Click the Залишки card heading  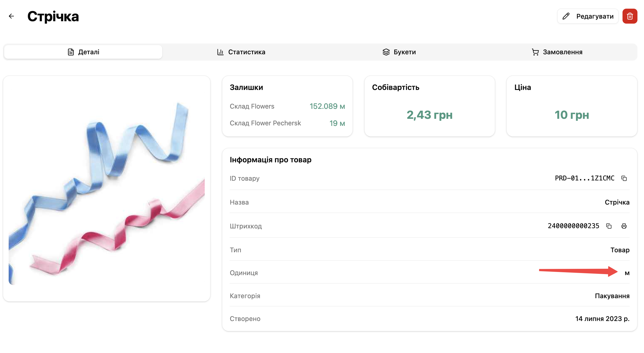(x=246, y=87)
